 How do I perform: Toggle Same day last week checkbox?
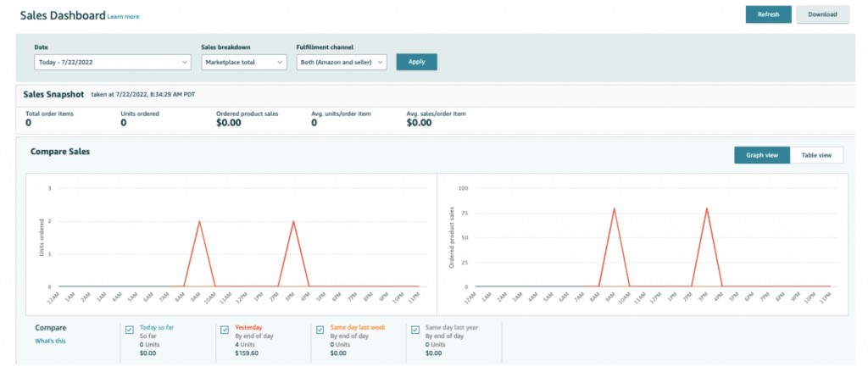click(320, 330)
